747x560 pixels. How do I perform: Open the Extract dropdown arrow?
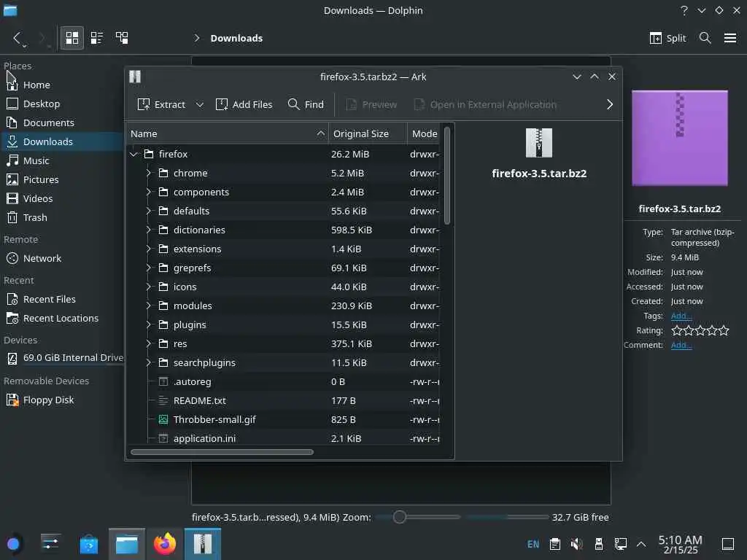(x=200, y=104)
